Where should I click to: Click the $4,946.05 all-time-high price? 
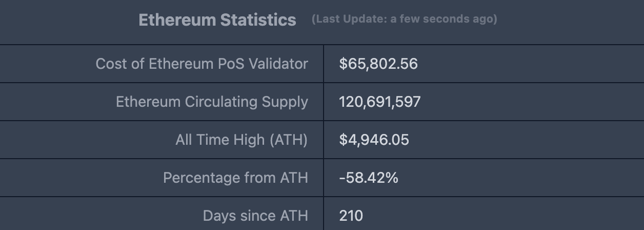[x=374, y=140]
